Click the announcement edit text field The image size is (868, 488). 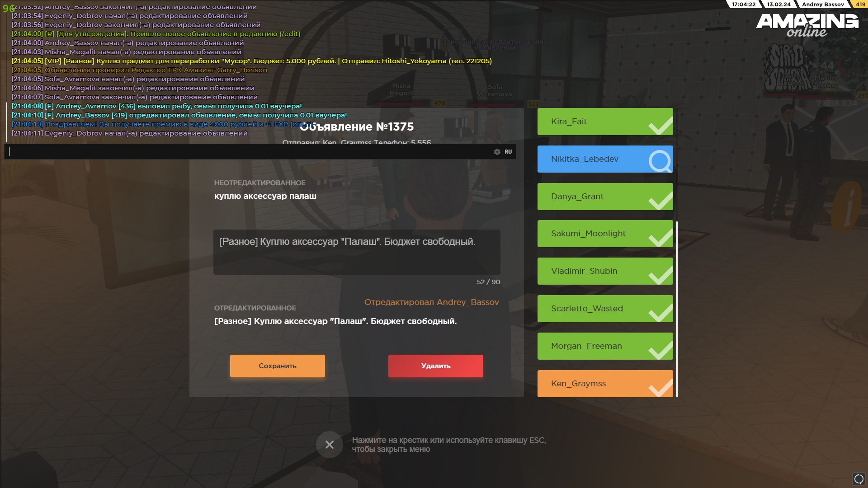pos(357,252)
